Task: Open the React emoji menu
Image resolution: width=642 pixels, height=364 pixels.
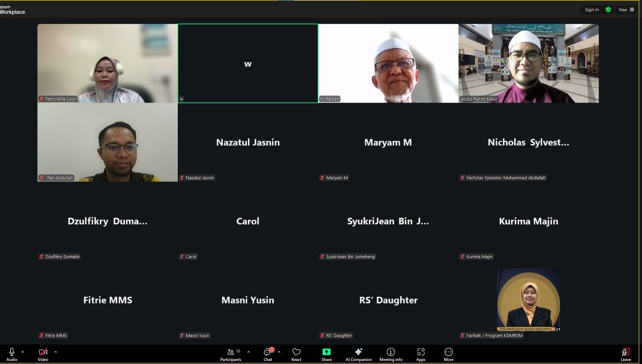Action: coord(296,354)
